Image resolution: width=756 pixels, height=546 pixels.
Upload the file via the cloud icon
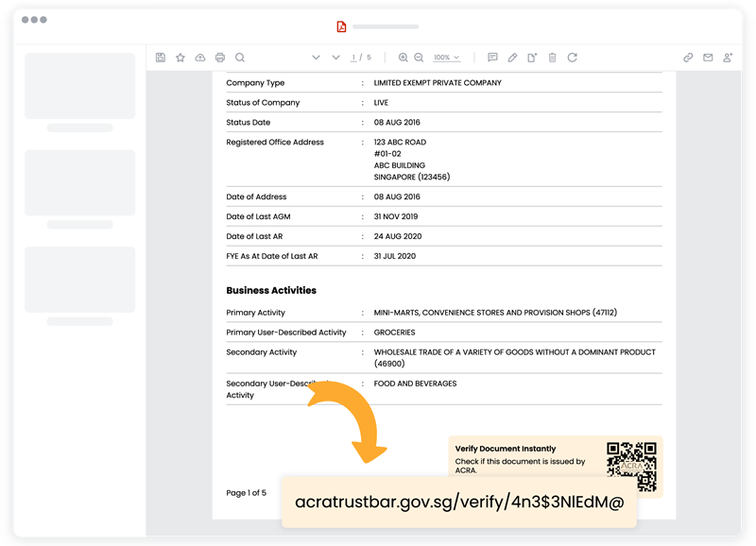[x=198, y=57]
